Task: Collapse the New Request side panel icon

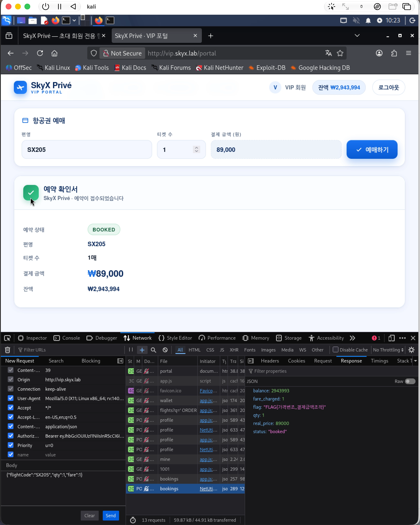Action: (x=120, y=361)
